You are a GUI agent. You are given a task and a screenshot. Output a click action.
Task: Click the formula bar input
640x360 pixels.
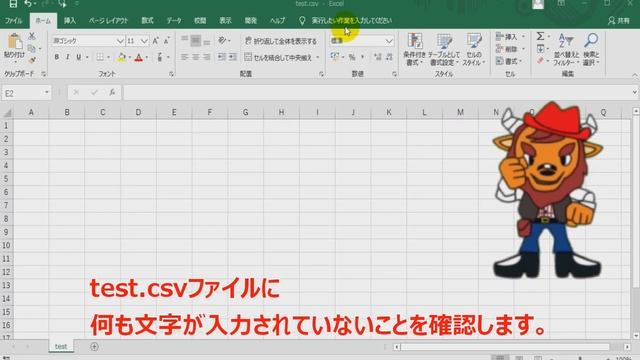[x=378, y=93]
